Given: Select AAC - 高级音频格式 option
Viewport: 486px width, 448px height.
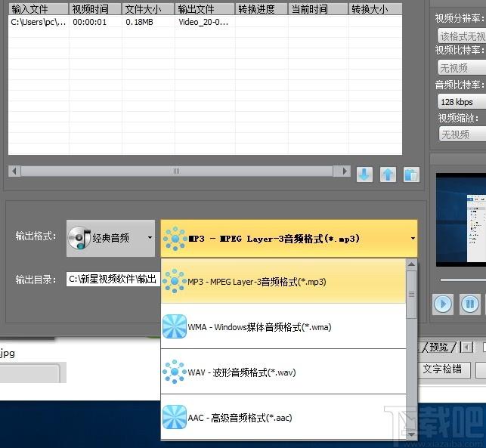Looking at the screenshot, I should pos(283,417).
